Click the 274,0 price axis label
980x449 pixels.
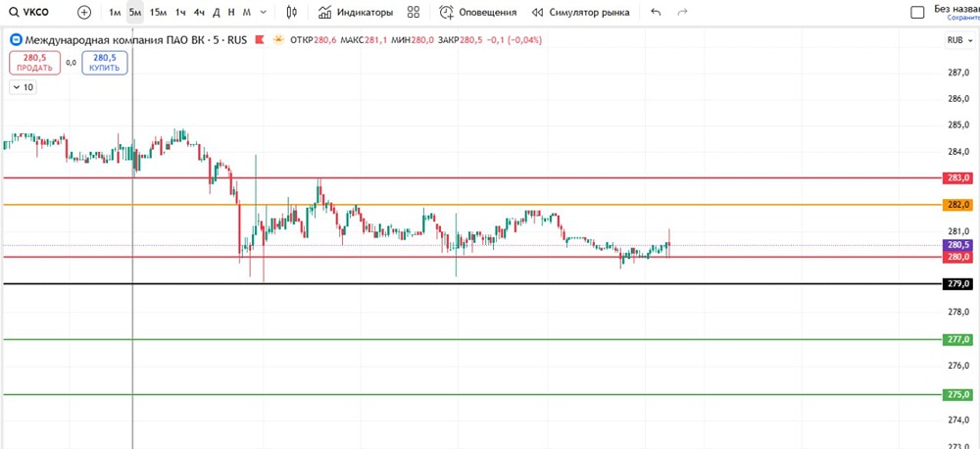tap(958, 420)
